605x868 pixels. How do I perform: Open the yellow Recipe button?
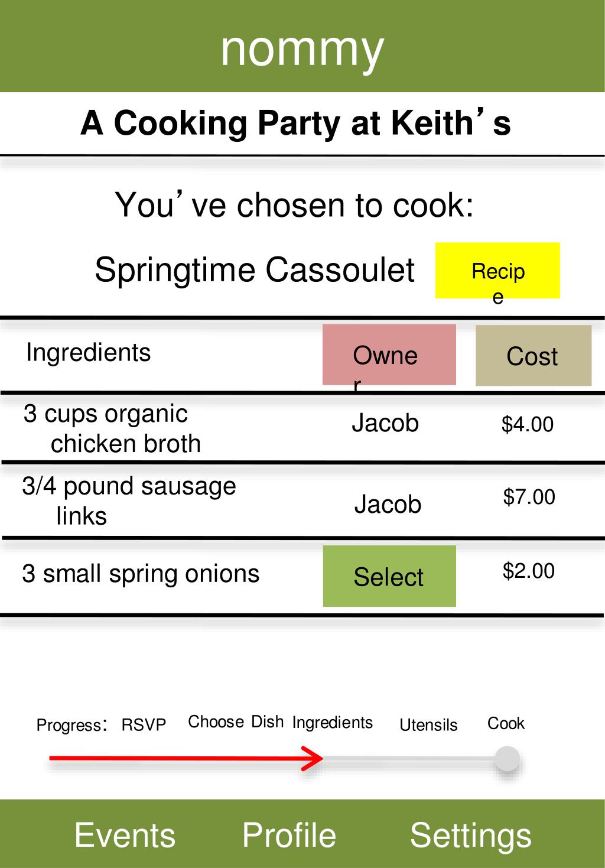(497, 271)
